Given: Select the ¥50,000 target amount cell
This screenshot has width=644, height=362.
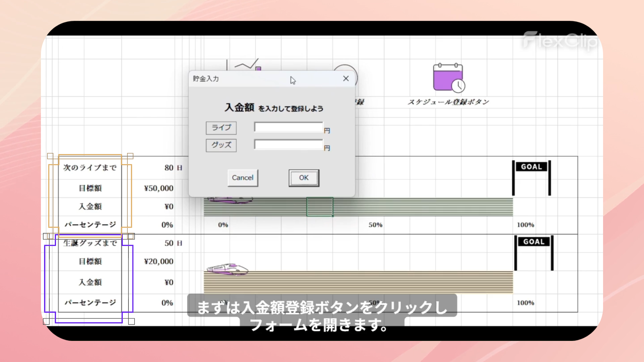Looking at the screenshot, I should [158, 188].
